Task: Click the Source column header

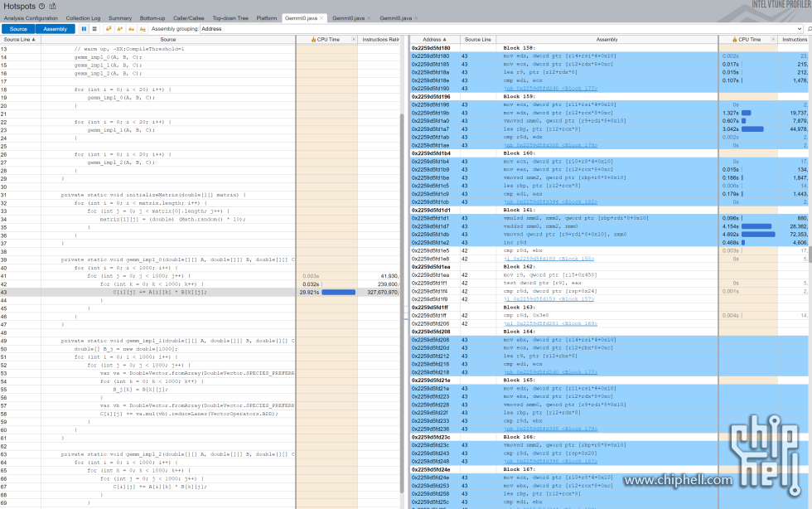Action: [x=167, y=40]
